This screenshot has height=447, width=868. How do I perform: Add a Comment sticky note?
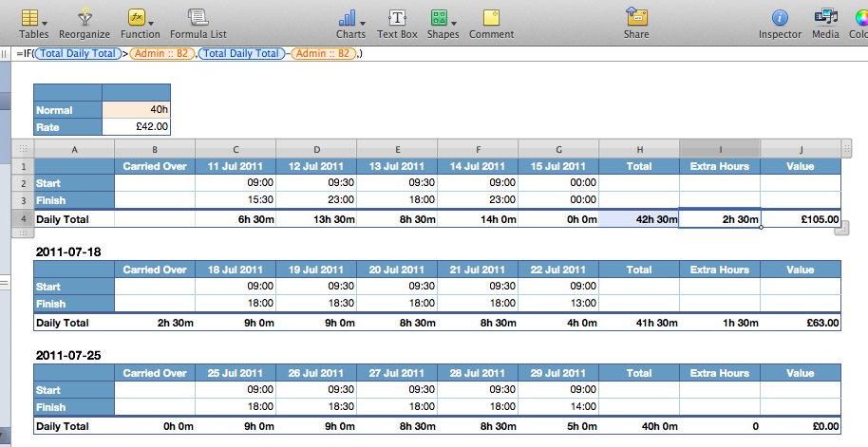491,17
